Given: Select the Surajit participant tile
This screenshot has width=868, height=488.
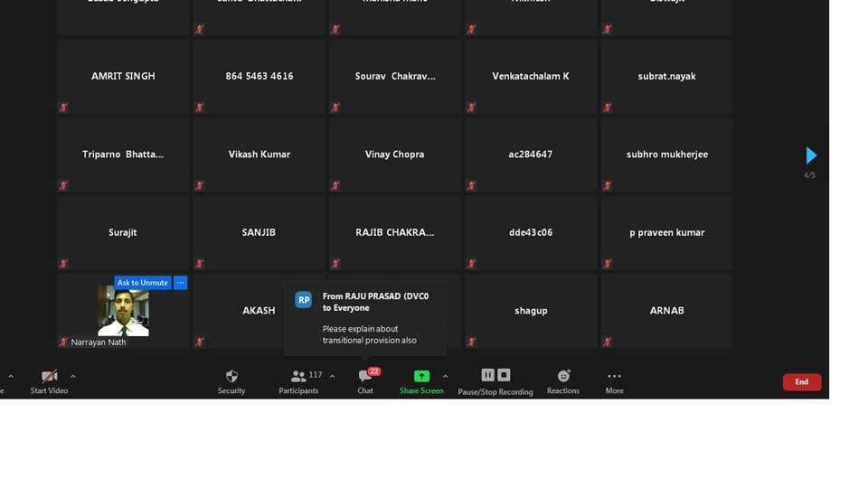Looking at the screenshot, I should click(x=124, y=232).
